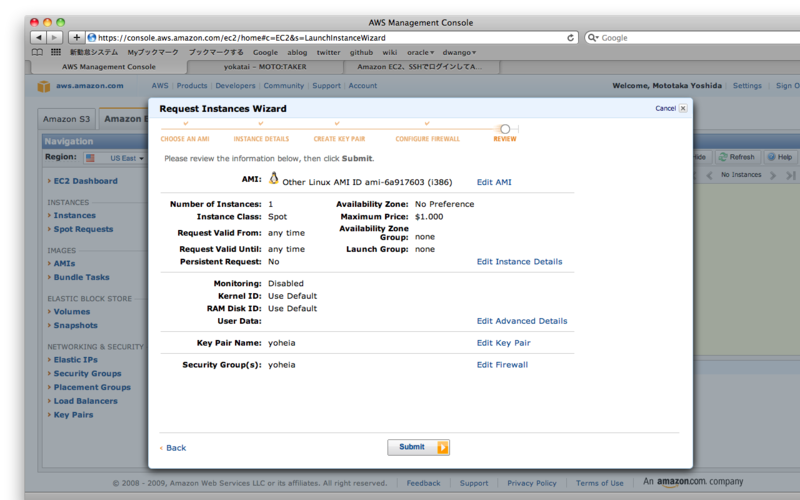Screen dimensions: 800x500
Task: Click the Terms of Use footer link
Action: (x=599, y=483)
